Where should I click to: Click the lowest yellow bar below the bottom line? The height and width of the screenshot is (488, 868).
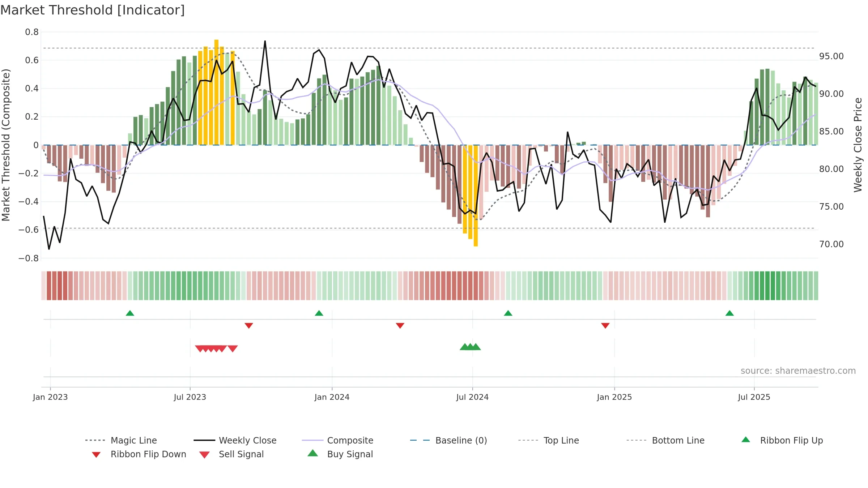coord(476,196)
